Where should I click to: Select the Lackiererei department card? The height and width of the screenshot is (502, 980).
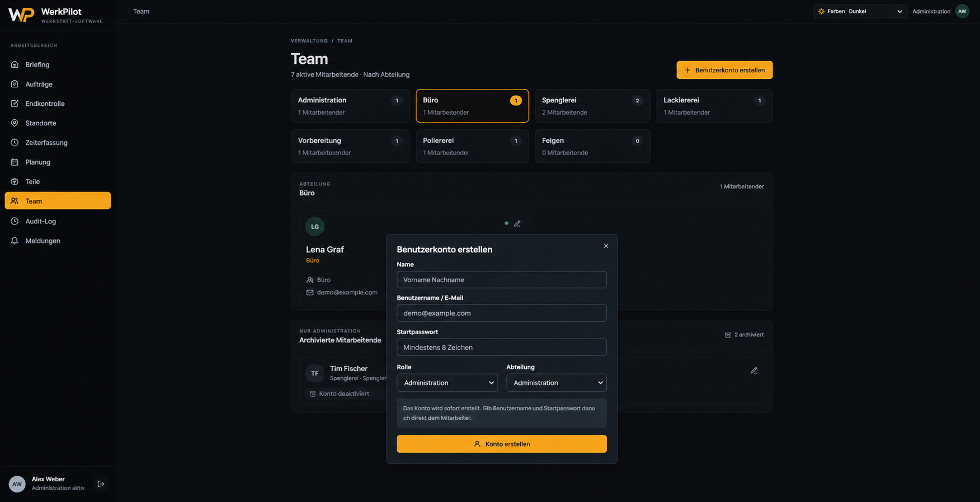coord(714,106)
